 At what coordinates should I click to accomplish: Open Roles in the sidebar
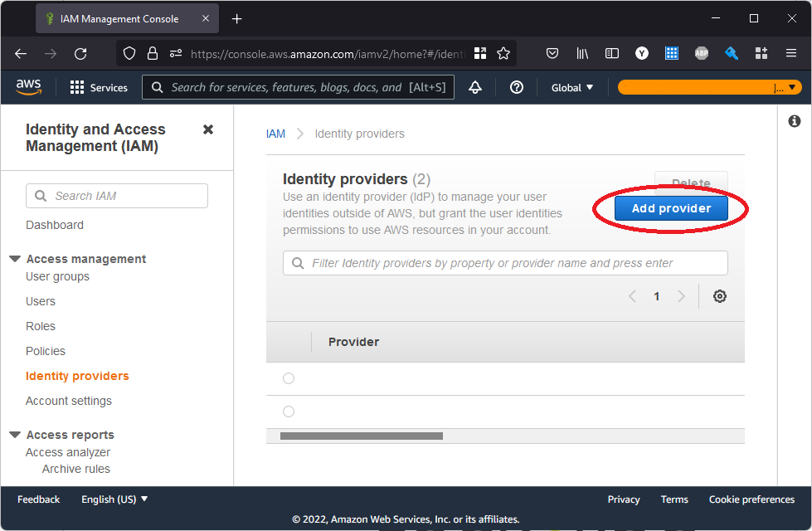coord(41,326)
